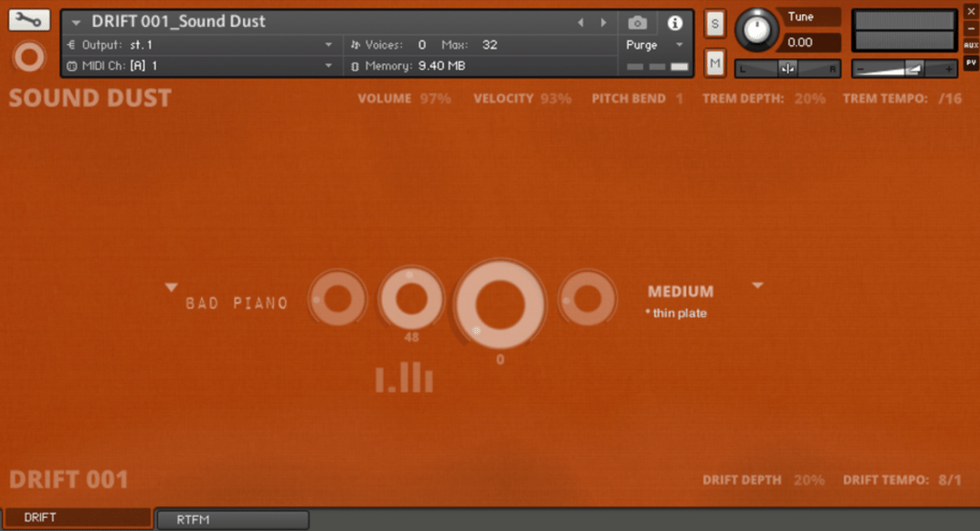Click the VOLUME 97% value

coord(435,99)
